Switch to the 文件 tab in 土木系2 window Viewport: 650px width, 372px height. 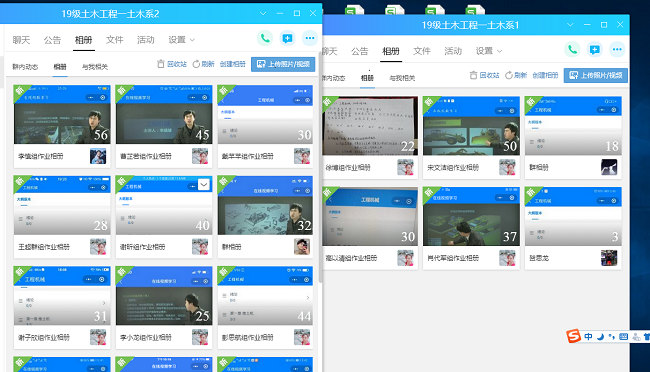114,40
